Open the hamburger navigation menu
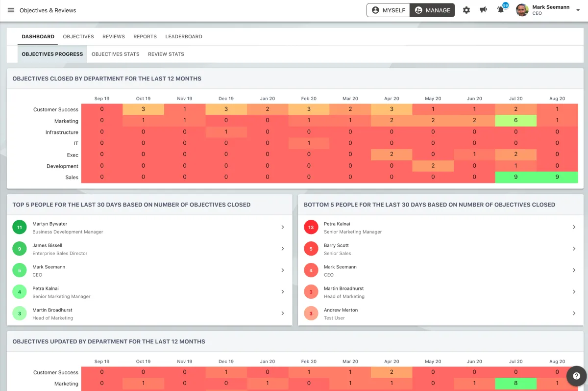This screenshot has height=391, width=588. pos(11,10)
